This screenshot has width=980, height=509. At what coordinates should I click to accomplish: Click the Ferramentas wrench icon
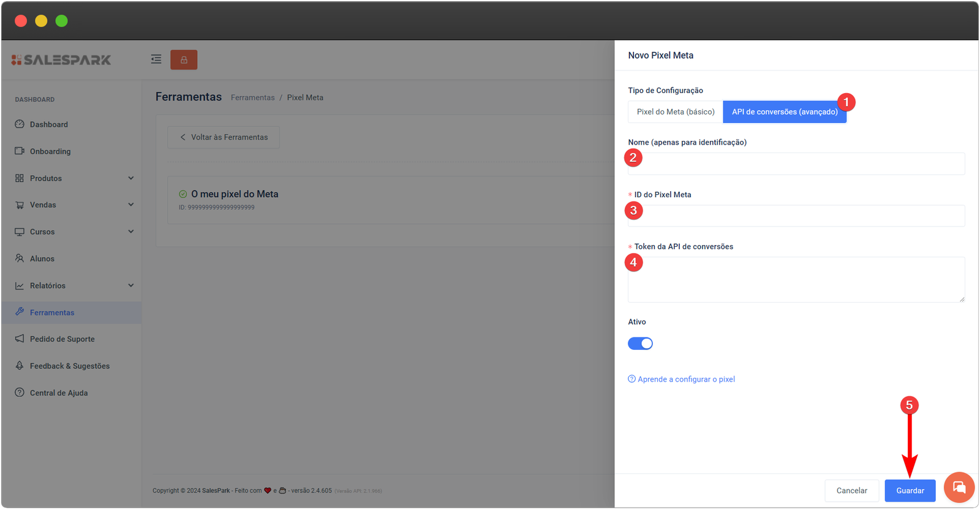click(20, 312)
